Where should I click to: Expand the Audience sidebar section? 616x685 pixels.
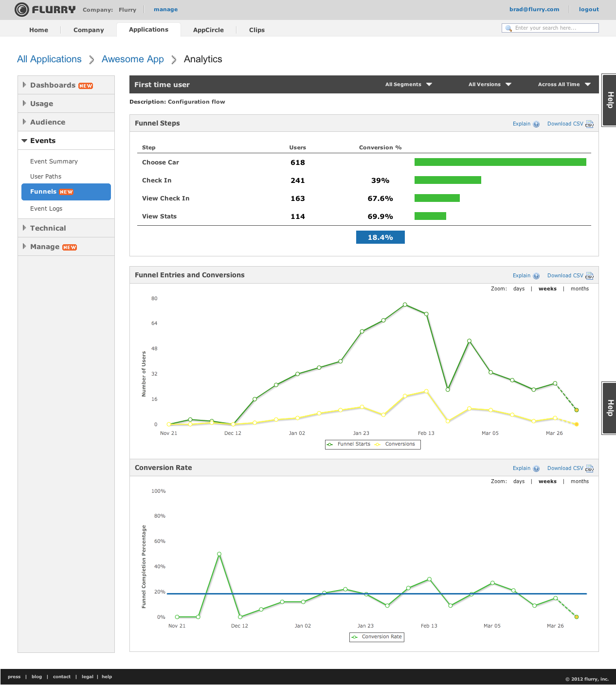[x=48, y=122]
